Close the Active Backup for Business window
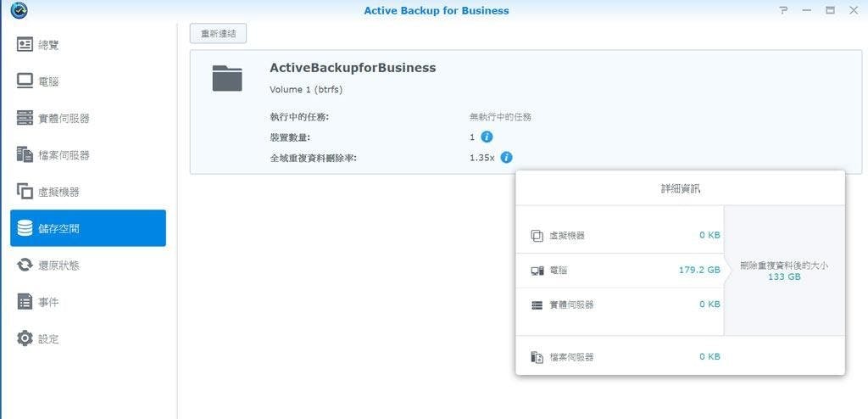Viewport: 868px width, 419px height. coord(854,10)
